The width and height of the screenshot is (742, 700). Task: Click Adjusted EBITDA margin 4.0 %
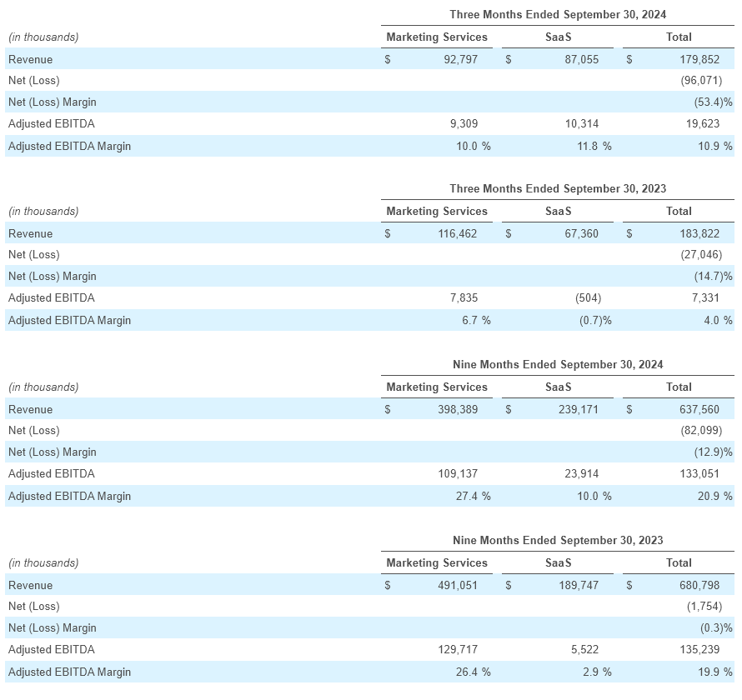(718, 320)
